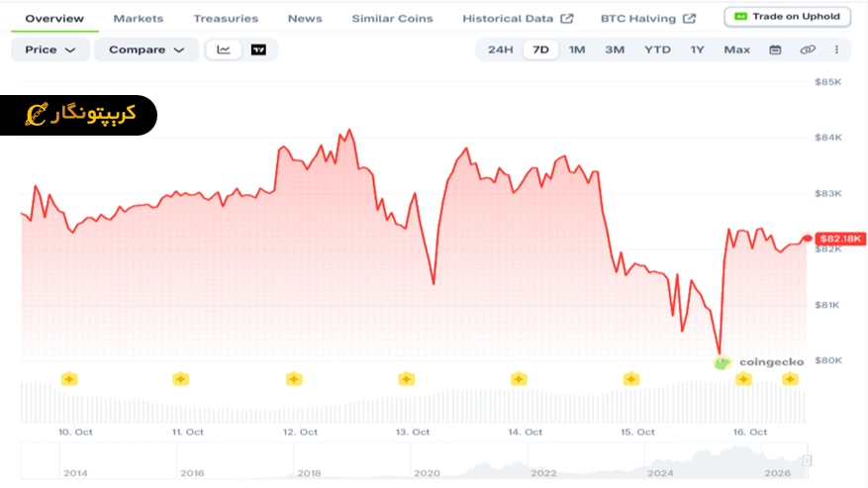Screen dimensions: 868x488
Task: Click the Historical Data external link icon
Action: tap(567, 18)
